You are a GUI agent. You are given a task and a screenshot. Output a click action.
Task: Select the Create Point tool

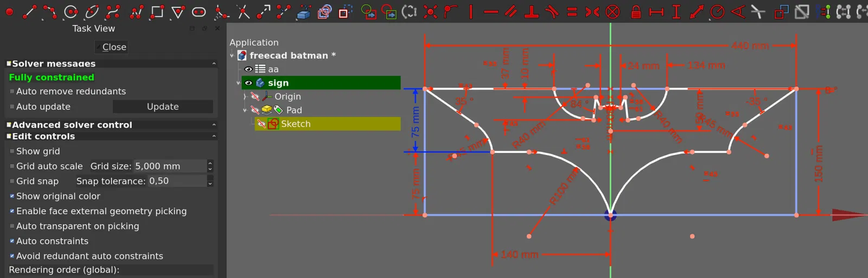click(9, 11)
